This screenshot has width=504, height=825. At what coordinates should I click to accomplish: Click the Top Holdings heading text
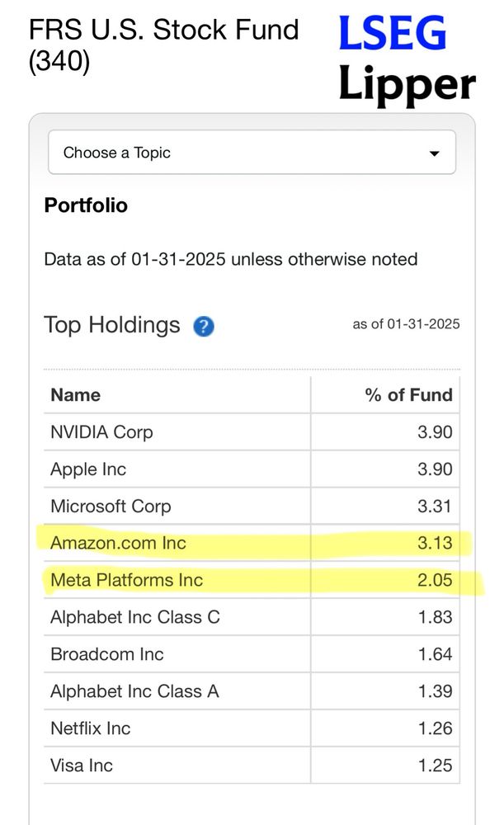tap(112, 325)
